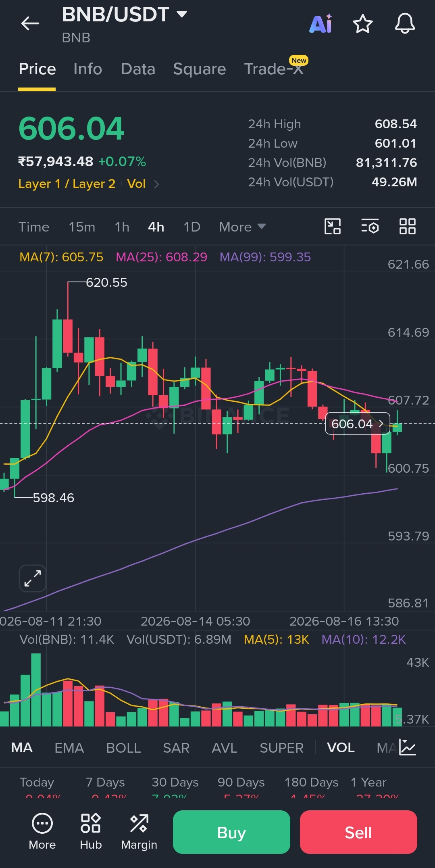Select the 4h interval

click(x=156, y=227)
